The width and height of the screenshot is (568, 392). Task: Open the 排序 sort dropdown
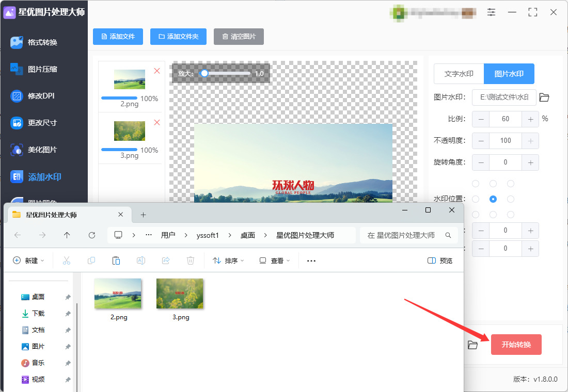coord(229,260)
